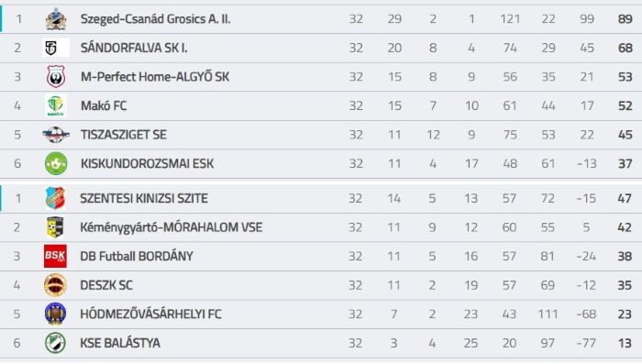Click the 89 points value for Szeged-Csanád
The height and width of the screenshot is (364, 642).
[x=625, y=19]
